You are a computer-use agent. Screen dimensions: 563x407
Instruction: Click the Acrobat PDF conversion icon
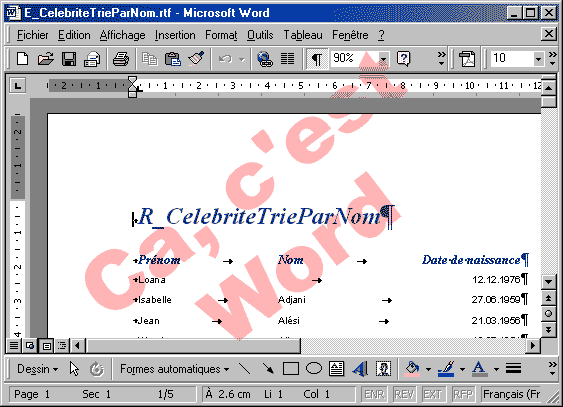467,59
